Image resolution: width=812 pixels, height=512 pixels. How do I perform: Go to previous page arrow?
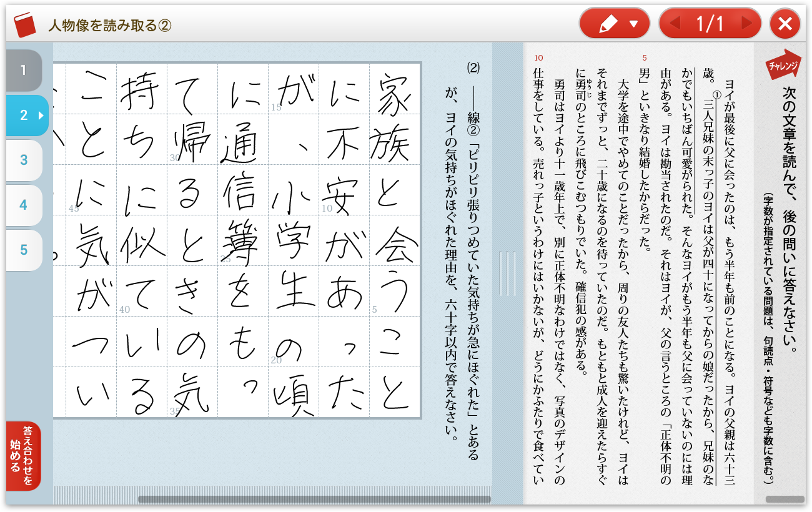click(x=675, y=24)
